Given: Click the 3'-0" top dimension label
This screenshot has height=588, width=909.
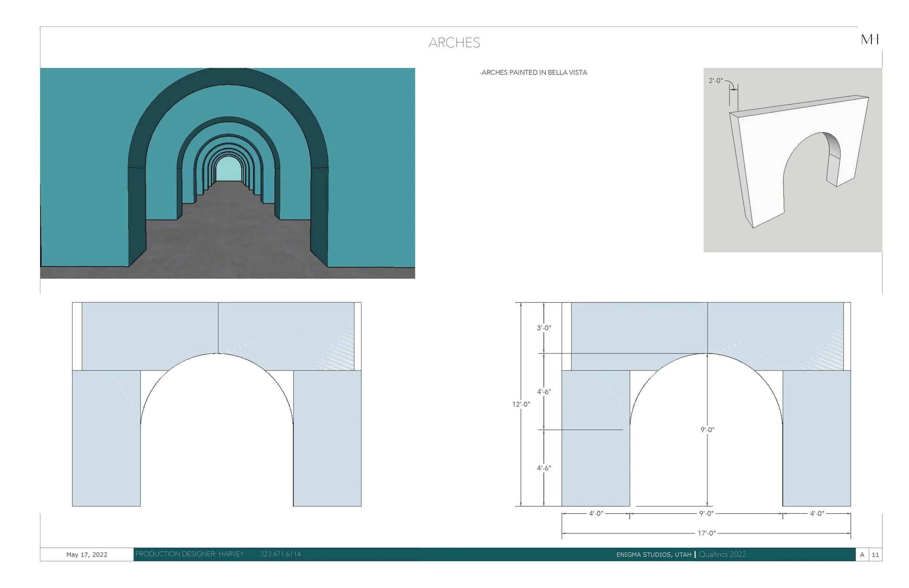Looking at the screenshot, I should click(x=544, y=327).
